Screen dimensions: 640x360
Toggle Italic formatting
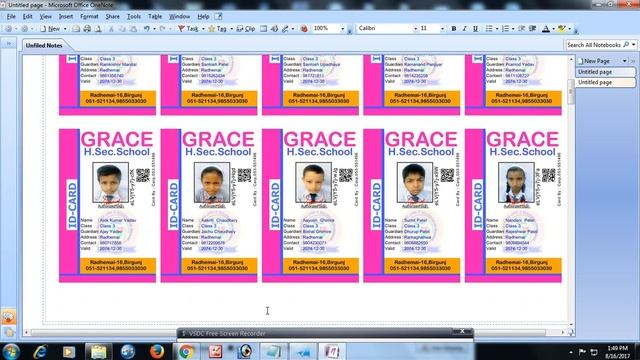pyautogui.click(x=464, y=29)
